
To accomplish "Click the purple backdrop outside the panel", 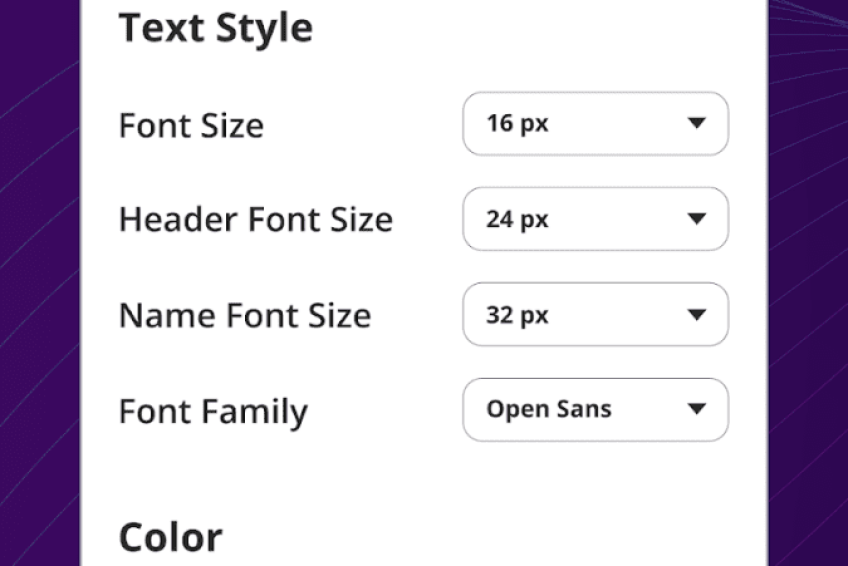I will [39, 281].
